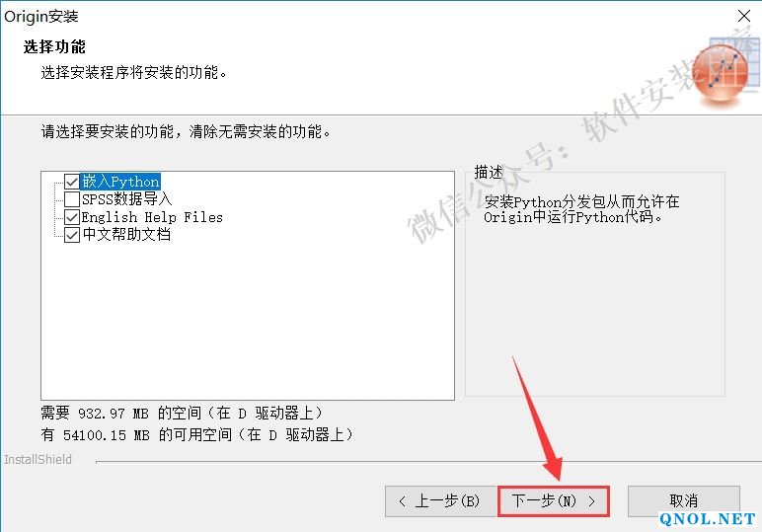This screenshot has height=532, width=762.
Task: Cancel the installation with 取消
Action: click(683, 500)
